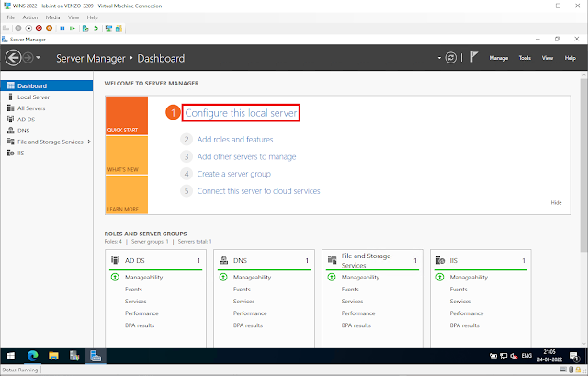588x376 pixels.
Task: Open VM Connection Help menu
Action: click(x=92, y=17)
